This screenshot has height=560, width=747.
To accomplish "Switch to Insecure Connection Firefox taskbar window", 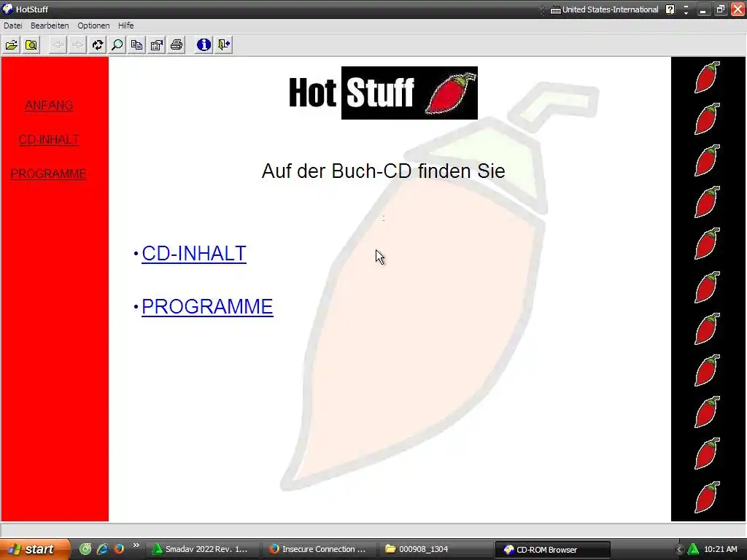I will click(318, 549).
